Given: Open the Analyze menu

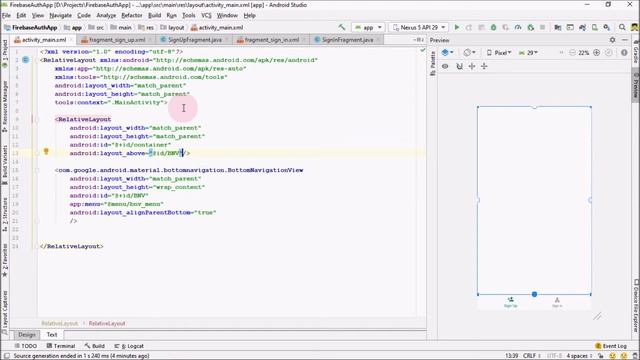Looking at the screenshot, I should [x=106, y=15].
